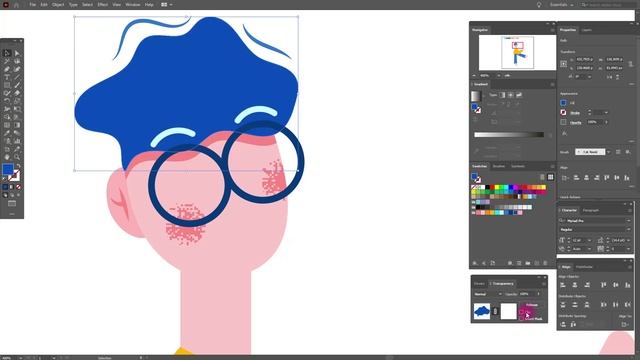Click the Navigator preview thumbnail
Image resolution: width=640 pixels, height=360 pixels.
517,52
